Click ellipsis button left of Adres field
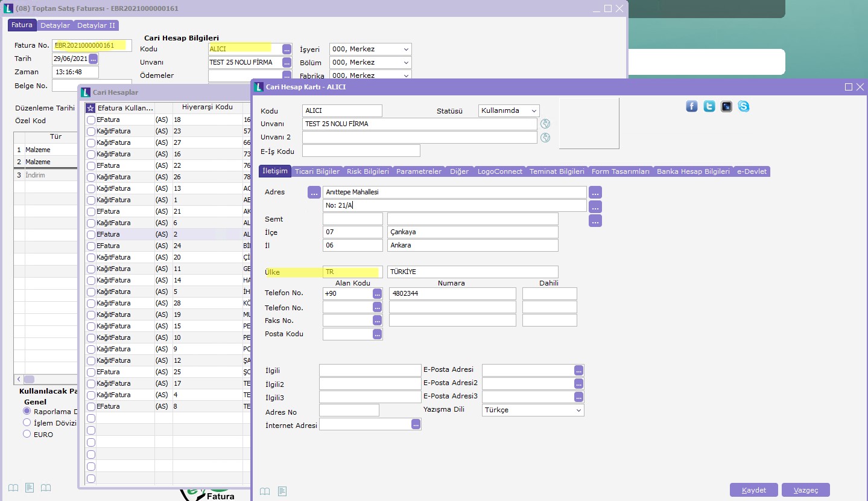This screenshot has width=868, height=501. tap(314, 193)
